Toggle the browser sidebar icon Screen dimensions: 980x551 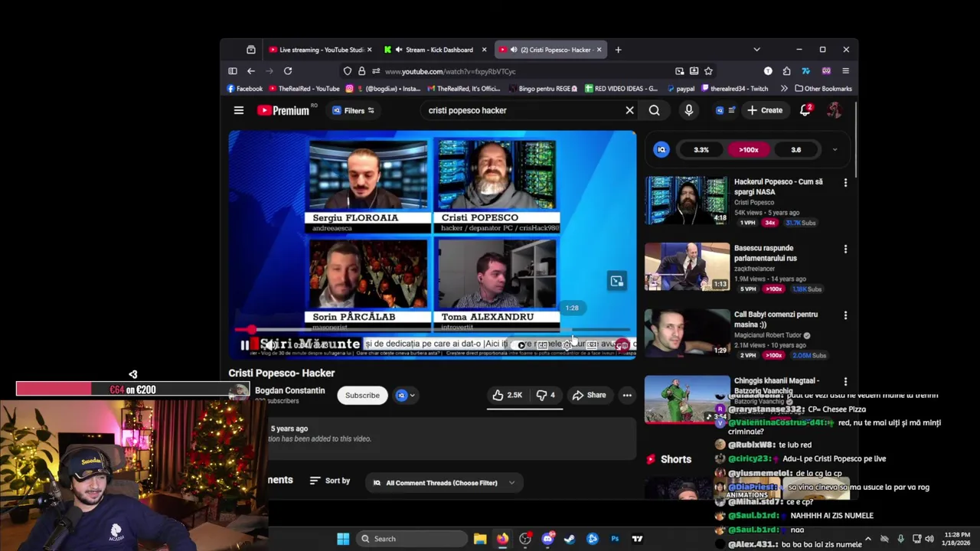click(x=233, y=71)
